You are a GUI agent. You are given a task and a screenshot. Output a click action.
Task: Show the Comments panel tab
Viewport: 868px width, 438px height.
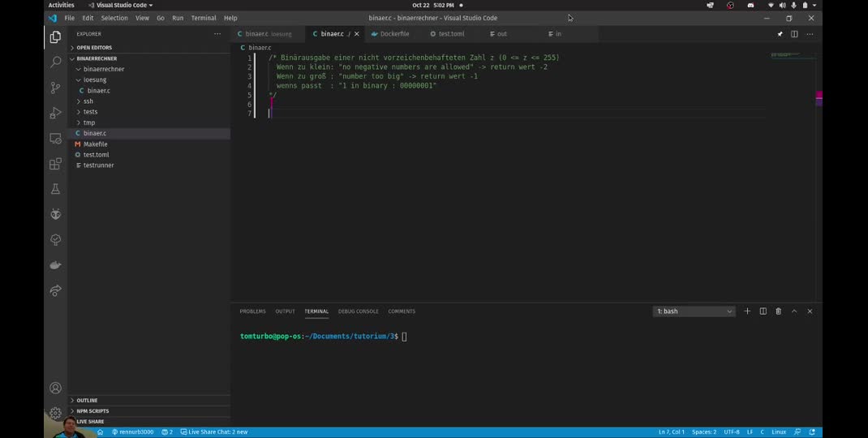click(402, 311)
